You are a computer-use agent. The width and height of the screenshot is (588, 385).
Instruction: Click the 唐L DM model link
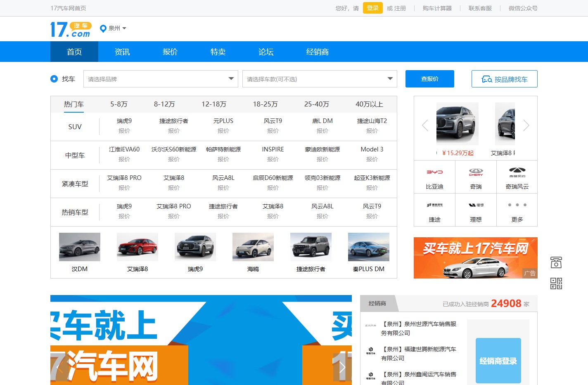click(x=322, y=121)
